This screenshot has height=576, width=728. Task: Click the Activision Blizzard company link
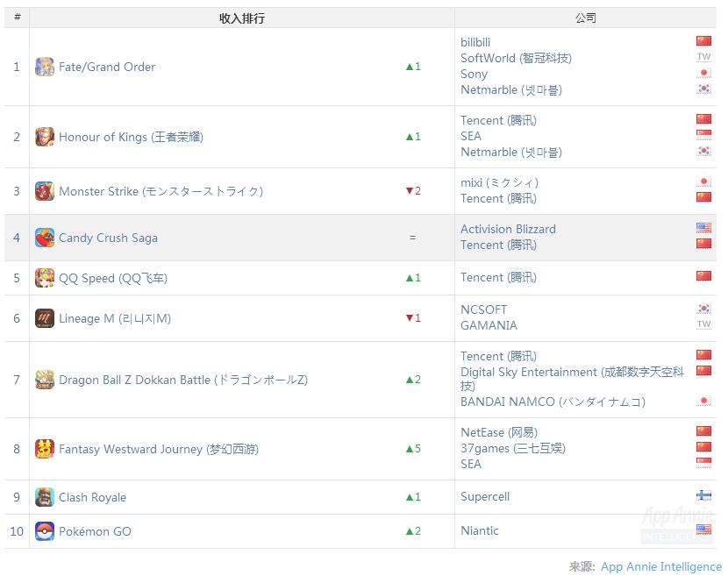point(508,229)
